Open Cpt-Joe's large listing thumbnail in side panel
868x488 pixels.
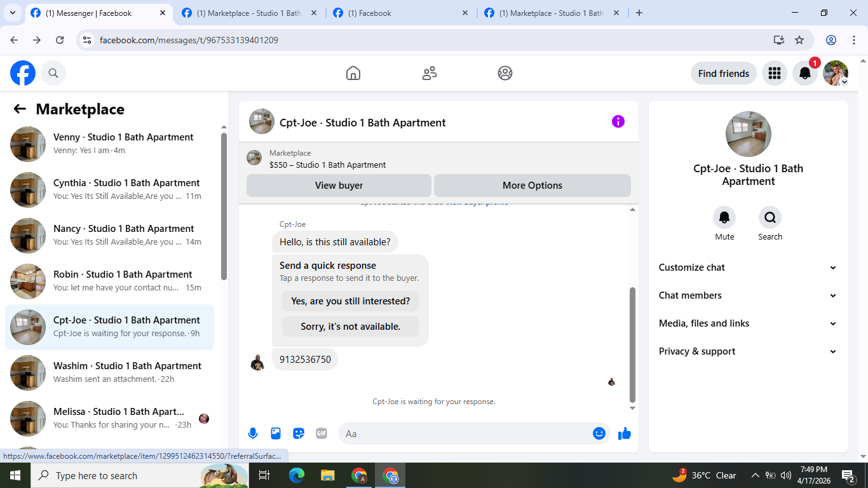[x=749, y=134]
